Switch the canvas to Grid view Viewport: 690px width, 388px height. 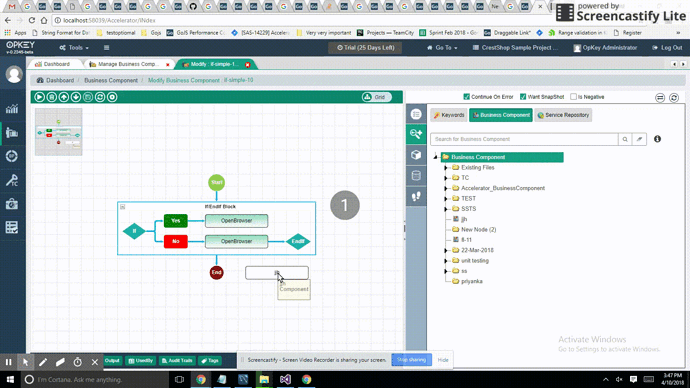pos(376,97)
